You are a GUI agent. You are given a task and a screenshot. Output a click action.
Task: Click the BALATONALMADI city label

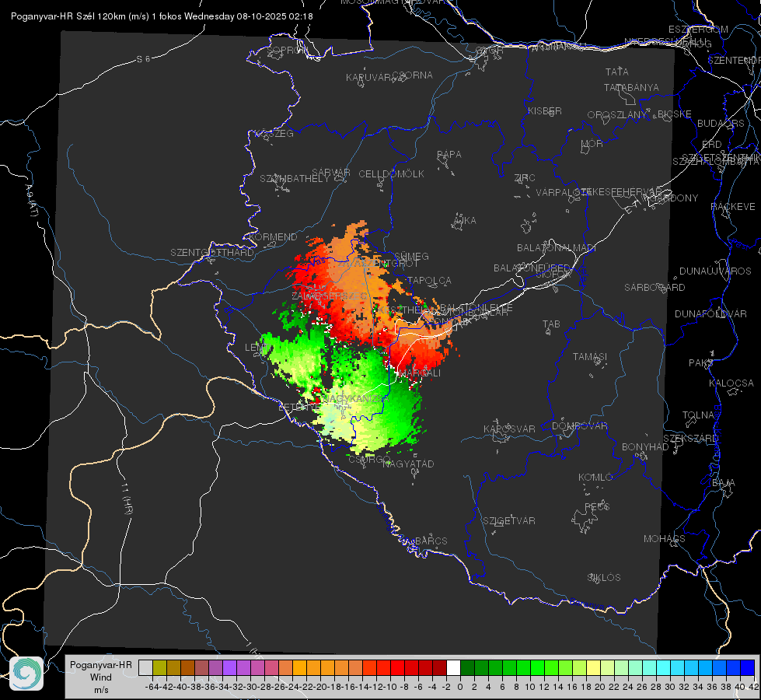coord(557,248)
